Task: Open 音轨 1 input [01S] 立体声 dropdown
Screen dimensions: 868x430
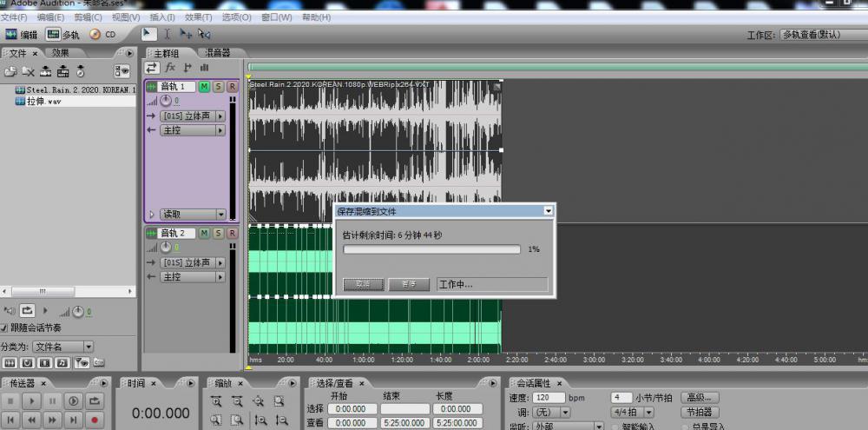Action: (193, 116)
